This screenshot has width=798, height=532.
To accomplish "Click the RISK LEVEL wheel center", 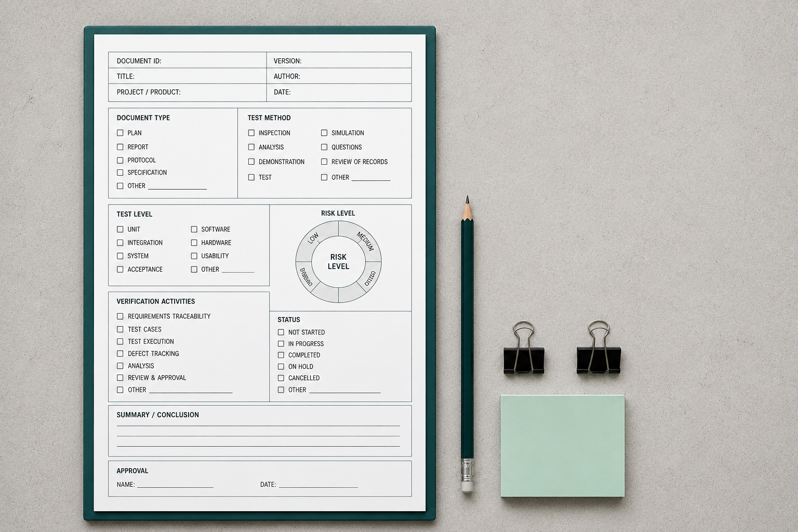I will (338, 262).
